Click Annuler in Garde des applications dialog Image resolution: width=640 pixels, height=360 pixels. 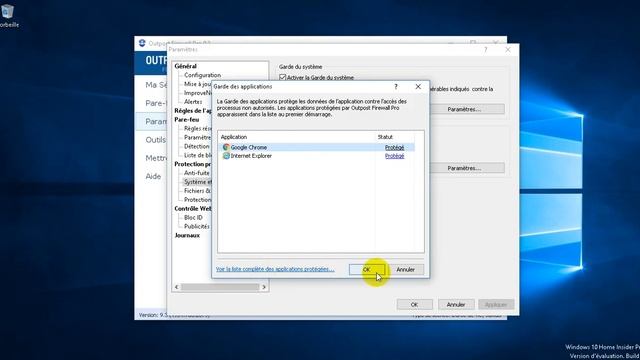point(405,269)
